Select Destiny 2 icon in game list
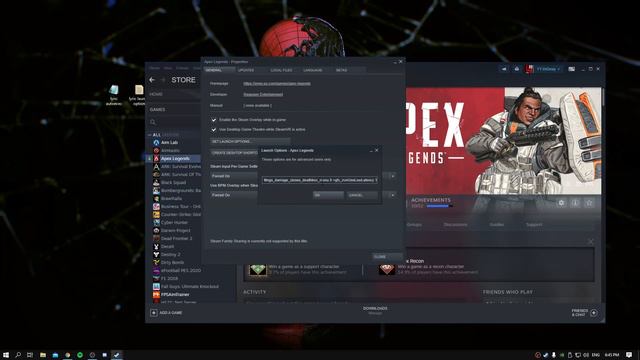The height and width of the screenshot is (360, 640). tap(156, 254)
